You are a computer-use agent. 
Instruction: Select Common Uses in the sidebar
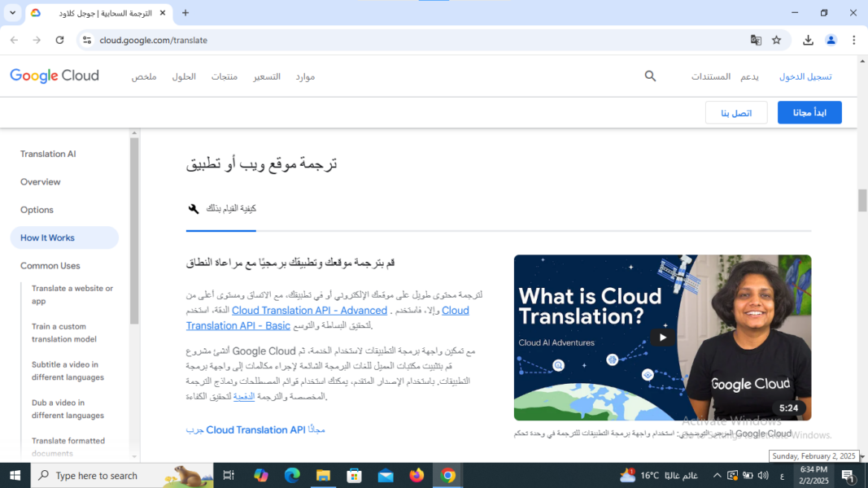[50, 266]
